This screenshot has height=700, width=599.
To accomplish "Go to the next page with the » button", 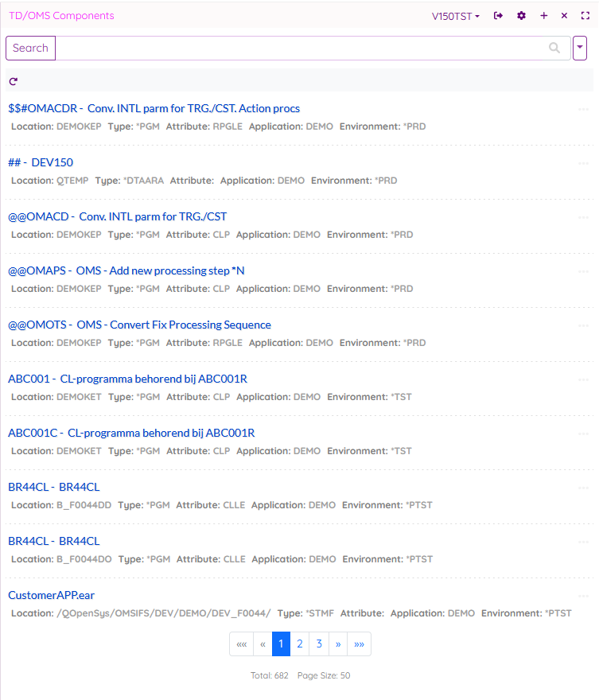I will (338, 644).
